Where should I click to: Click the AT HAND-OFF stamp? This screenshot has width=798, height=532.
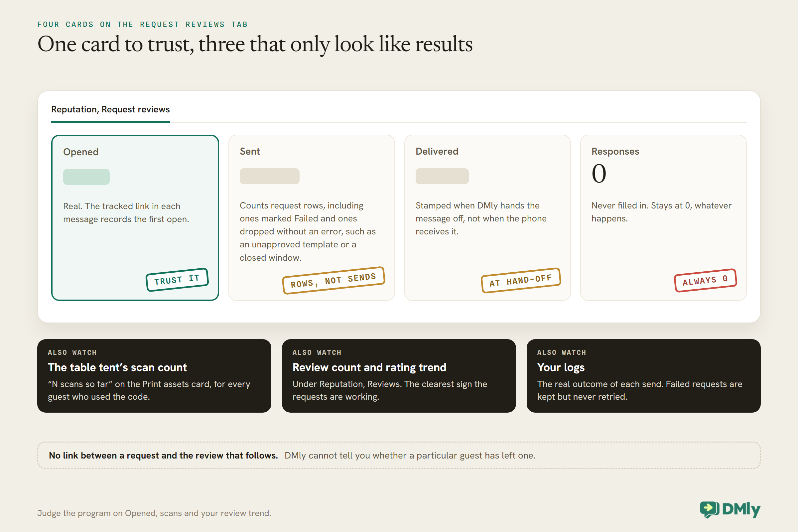tap(521, 280)
